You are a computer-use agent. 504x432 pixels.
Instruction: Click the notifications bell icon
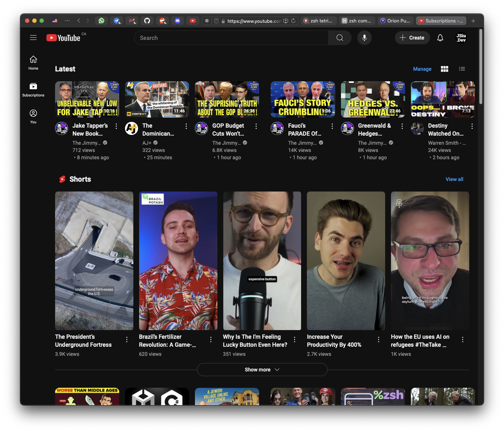coord(440,37)
